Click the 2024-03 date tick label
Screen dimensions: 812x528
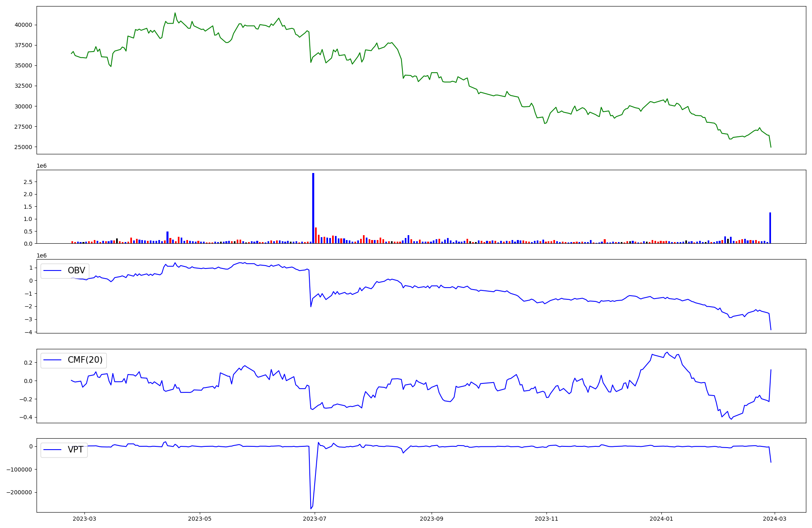pyautogui.click(x=775, y=519)
